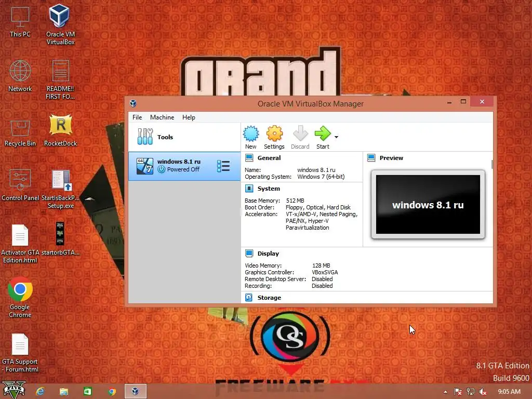Click the Display section screen icon
Viewport: 532px width, 399px height.
click(x=249, y=254)
